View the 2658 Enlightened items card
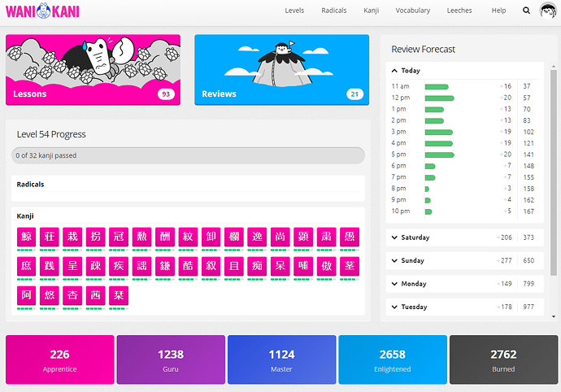 (x=393, y=359)
